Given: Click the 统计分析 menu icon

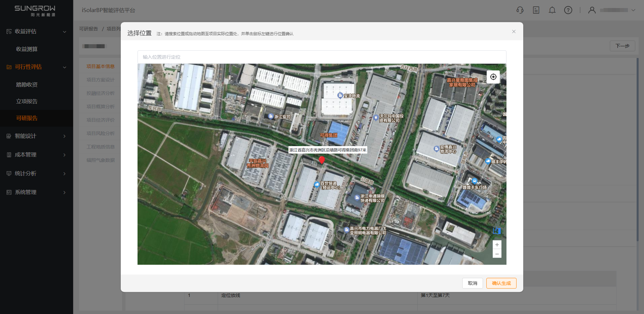Looking at the screenshot, I should pyautogui.click(x=9, y=174).
